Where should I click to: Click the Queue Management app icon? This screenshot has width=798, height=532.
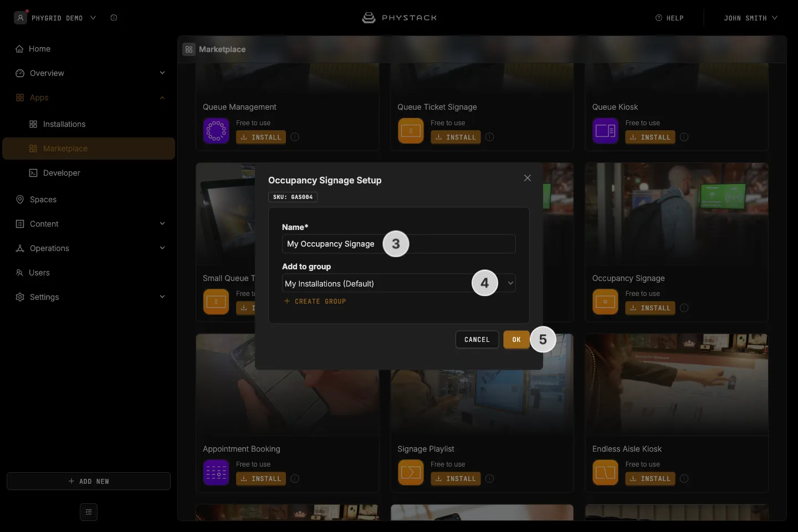pyautogui.click(x=216, y=131)
